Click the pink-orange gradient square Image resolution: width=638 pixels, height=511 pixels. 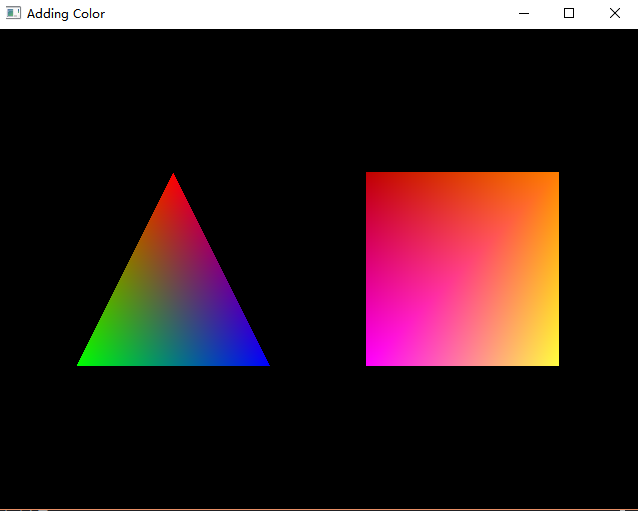462,269
